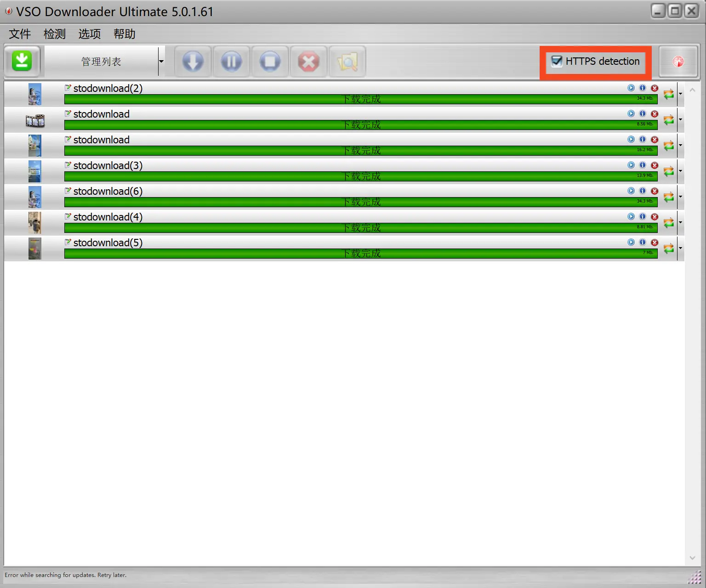
Task: Click the stodownload(3) progress bar
Action: pyautogui.click(x=361, y=176)
